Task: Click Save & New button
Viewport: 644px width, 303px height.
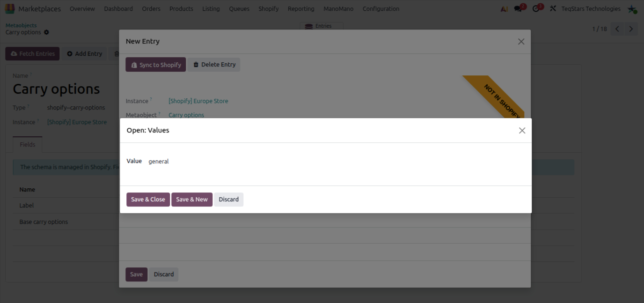Action: pos(192,200)
